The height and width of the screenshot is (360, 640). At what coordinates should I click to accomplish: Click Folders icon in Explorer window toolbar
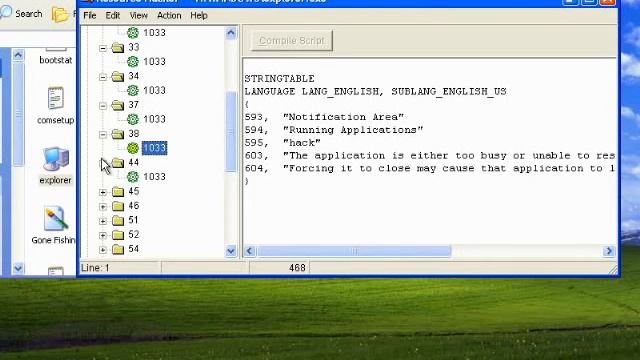click(60, 14)
